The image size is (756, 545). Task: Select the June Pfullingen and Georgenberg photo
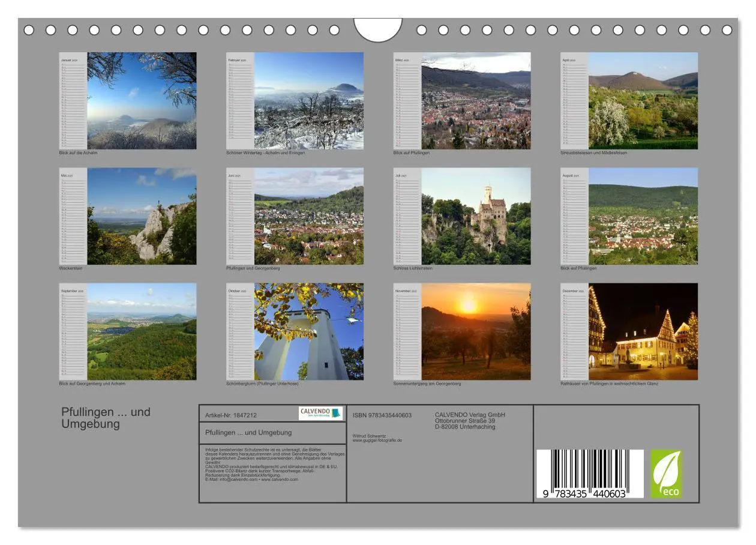[x=309, y=216]
